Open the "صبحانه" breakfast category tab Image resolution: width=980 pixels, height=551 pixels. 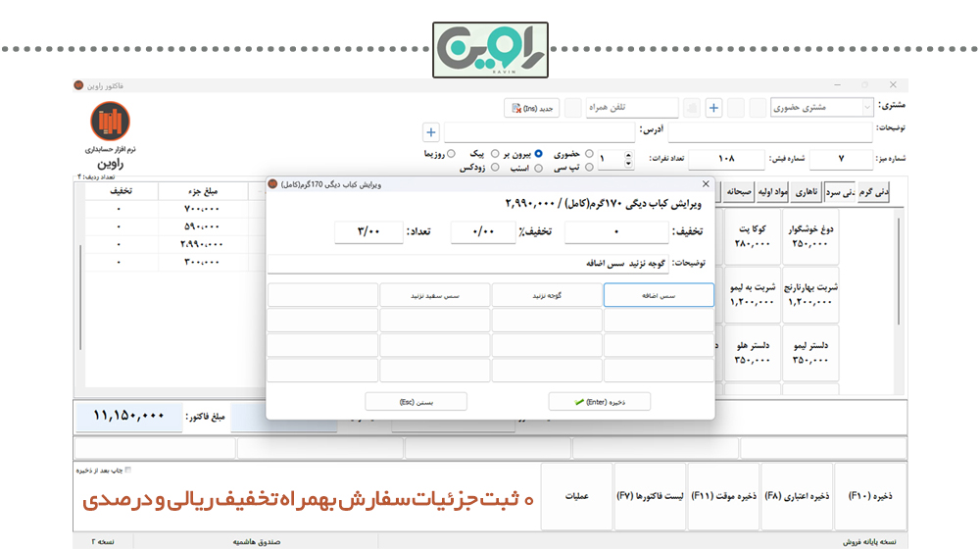click(740, 192)
